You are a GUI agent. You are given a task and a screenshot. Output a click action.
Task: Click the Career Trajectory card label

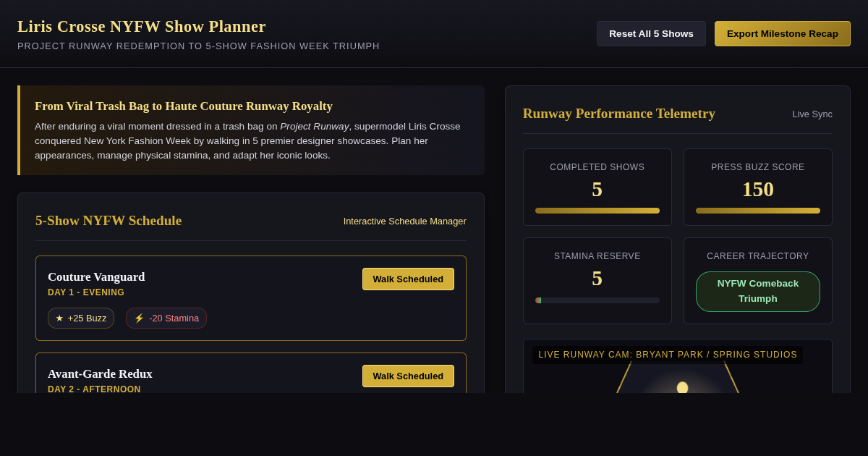[758, 256]
